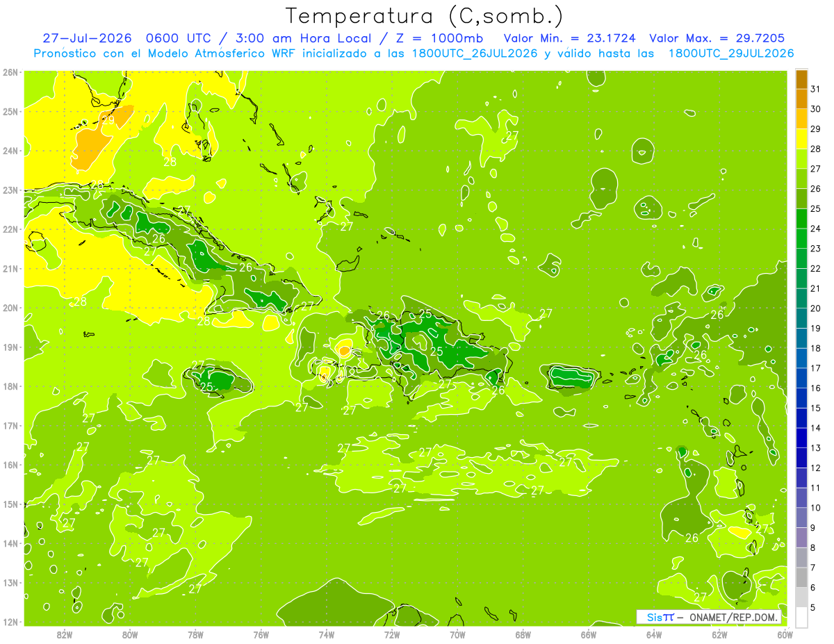Click legend scale value '20'
Image resolution: width=834 pixels, height=644 pixels.
click(x=815, y=308)
